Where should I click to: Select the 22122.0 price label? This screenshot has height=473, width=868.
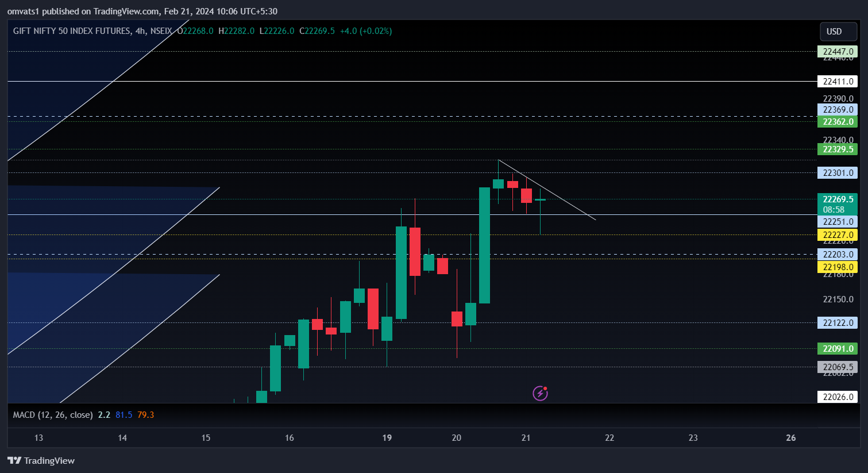click(838, 323)
